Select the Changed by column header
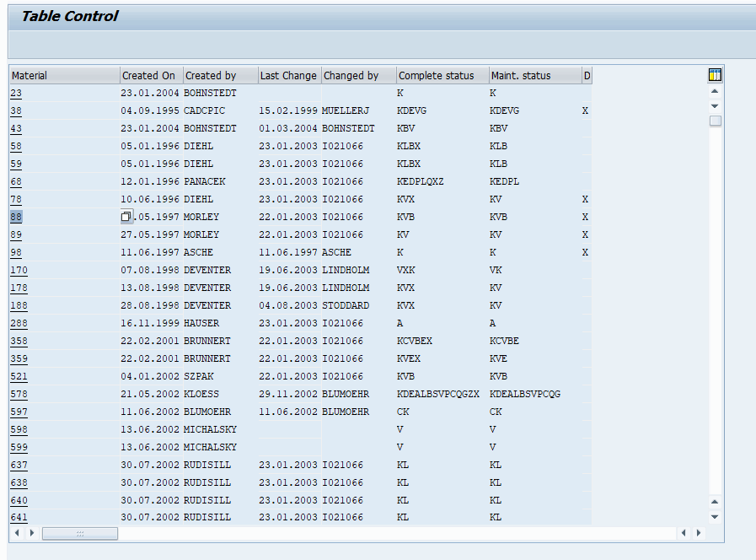 359,75
